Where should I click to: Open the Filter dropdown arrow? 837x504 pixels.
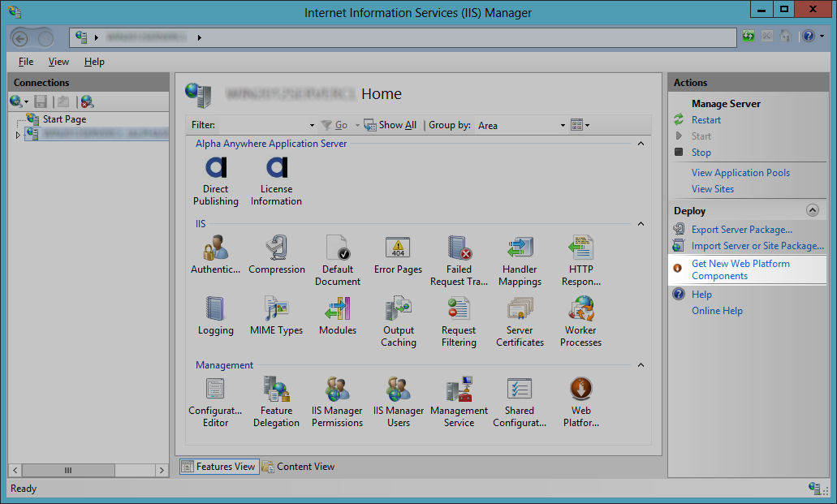point(312,126)
